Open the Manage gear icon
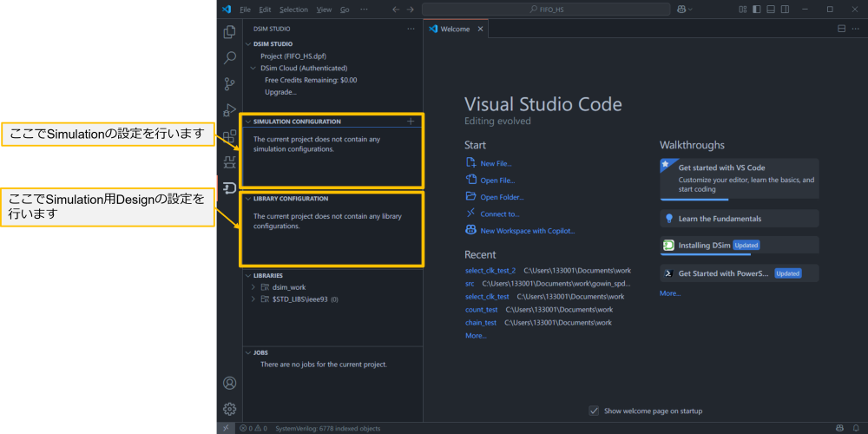Viewport: 868px width, 434px height. [229, 409]
